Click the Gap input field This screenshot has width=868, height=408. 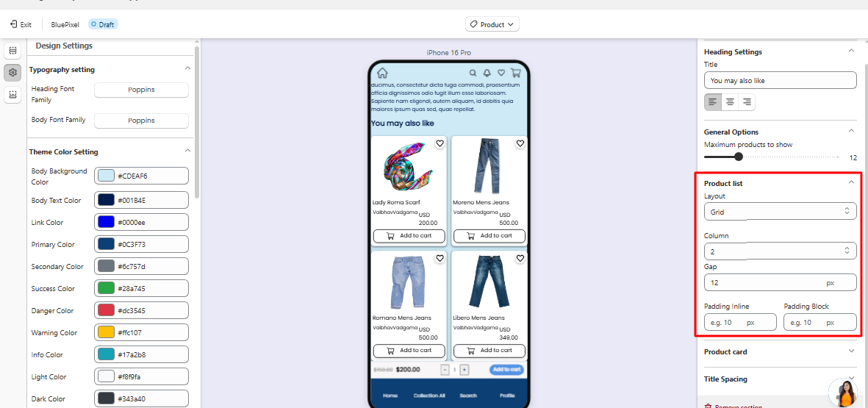763,282
